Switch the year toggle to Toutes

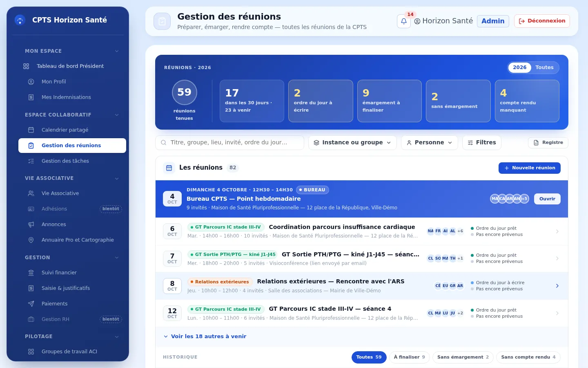pyautogui.click(x=544, y=67)
